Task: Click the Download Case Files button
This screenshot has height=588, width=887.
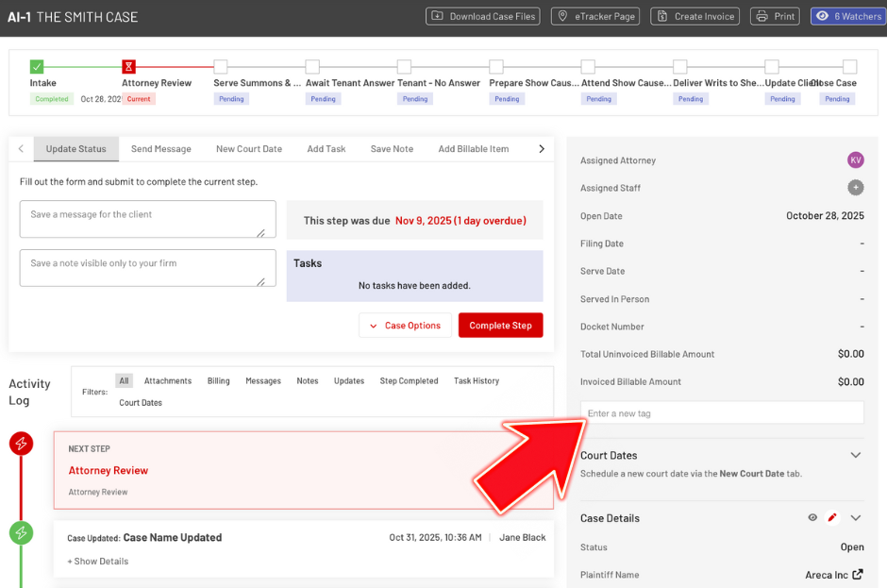Action: (482, 16)
